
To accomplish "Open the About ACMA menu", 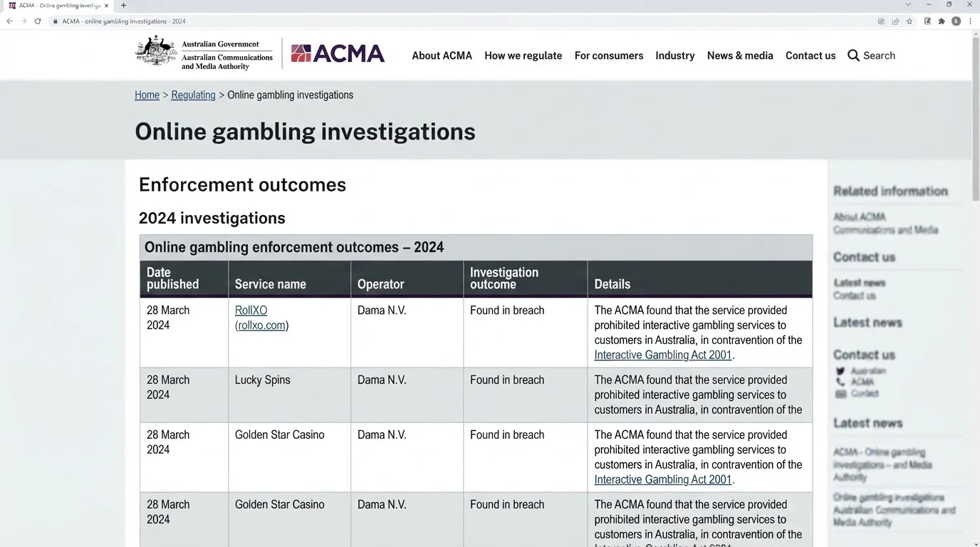I will 442,56.
